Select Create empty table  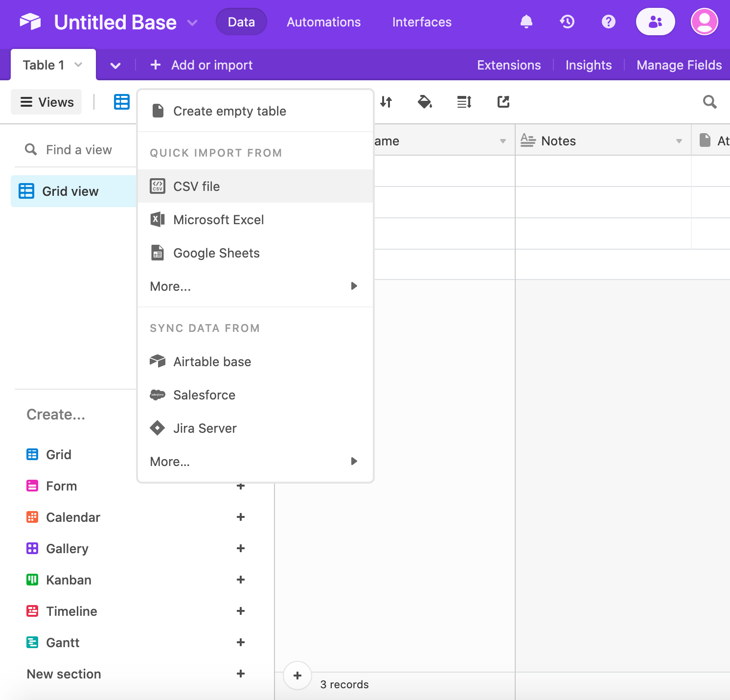click(x=255, y=111)
